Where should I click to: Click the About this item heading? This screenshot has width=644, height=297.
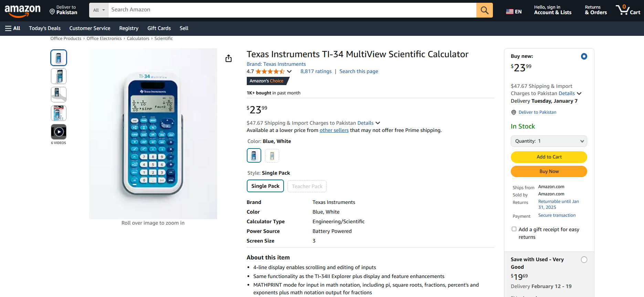(268, 257)
